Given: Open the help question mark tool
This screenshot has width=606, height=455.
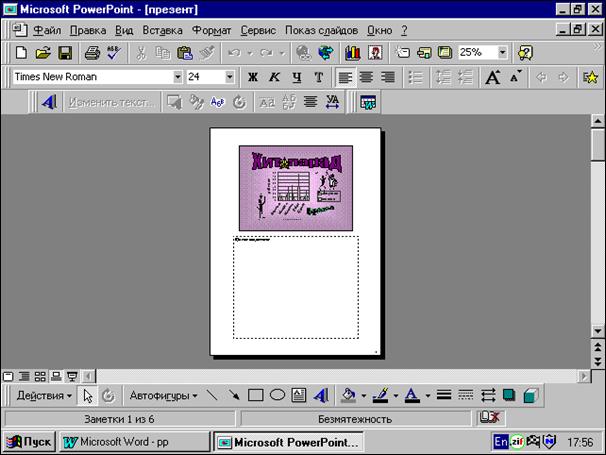Looking at the screenshot, I should (526, 52).
